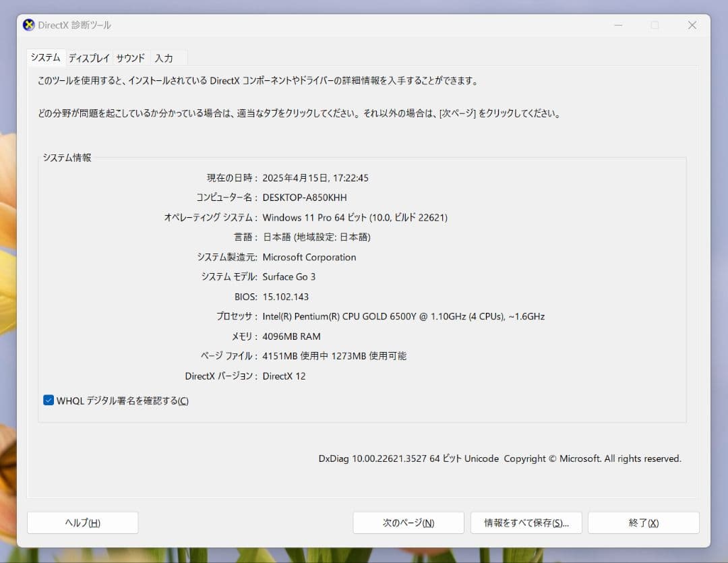Click the Windows 11 Pro 64 ビット value
Image resolution: width=728 pixels, height=563 pixels.
(355, 217)
